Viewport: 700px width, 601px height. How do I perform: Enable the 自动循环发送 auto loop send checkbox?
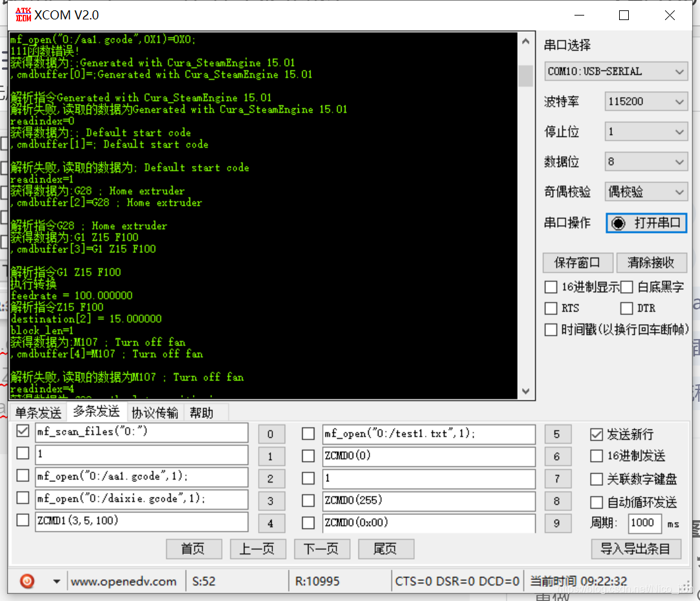pyautogui.click(x=596, y=502)
